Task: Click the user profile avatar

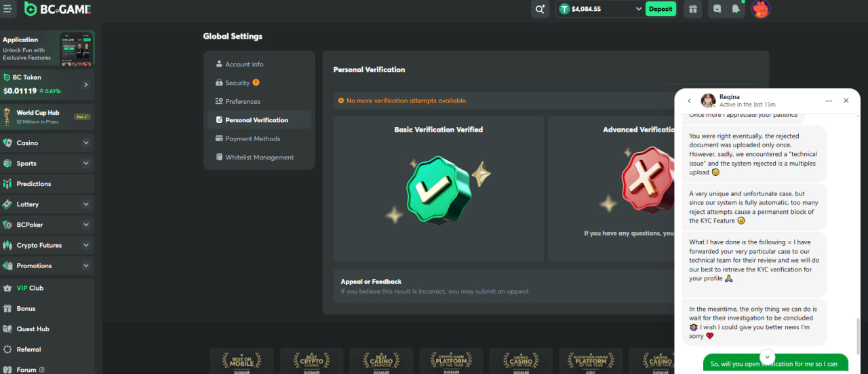Action: (x=761, y=9)
